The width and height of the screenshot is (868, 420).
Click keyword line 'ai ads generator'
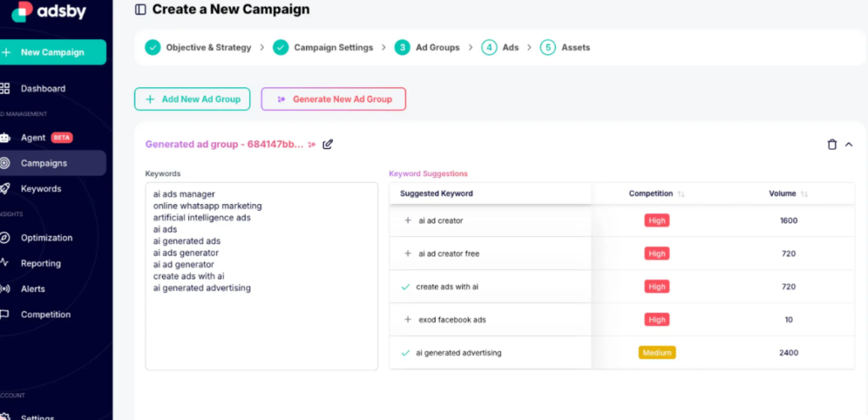pos(186,253)
